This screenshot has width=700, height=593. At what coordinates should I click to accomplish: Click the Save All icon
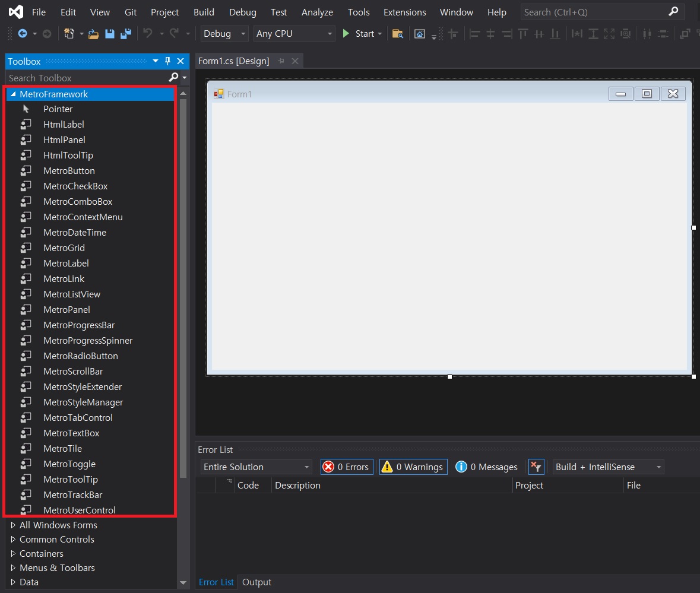(x=126, y=33)
